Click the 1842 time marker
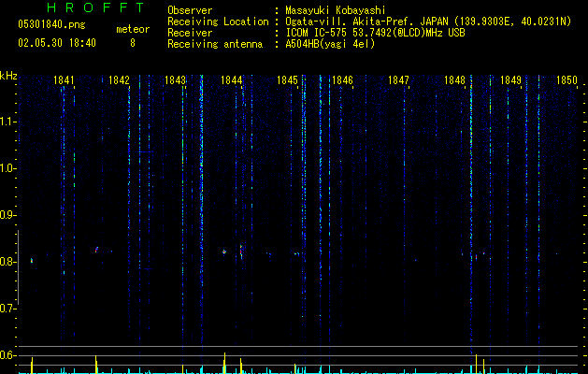Image resolution: width=588 pixels, height=374 pixels. [x=119, y=80]
